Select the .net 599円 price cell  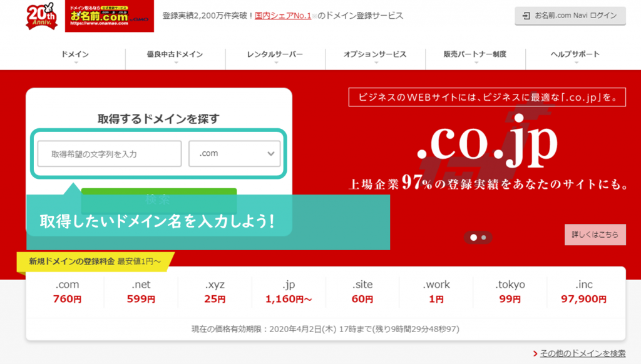click(141, 291)
